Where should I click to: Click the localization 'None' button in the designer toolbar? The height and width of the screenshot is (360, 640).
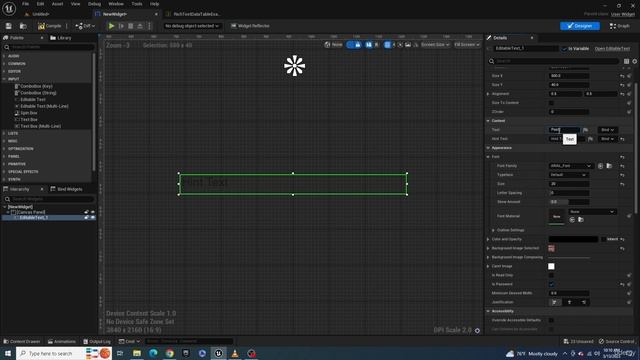(333, 45)
